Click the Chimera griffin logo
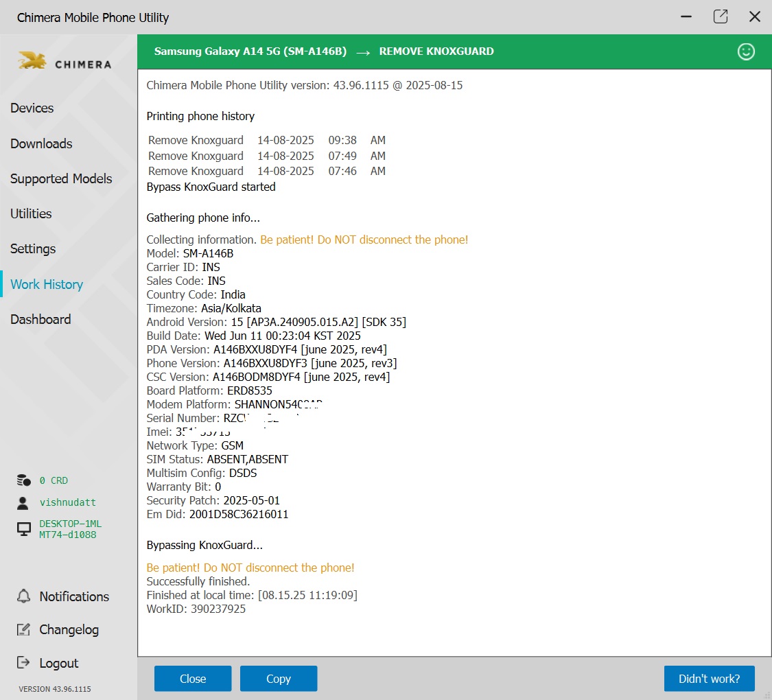Viewport: 772px width, 700px height. (32, 60)
